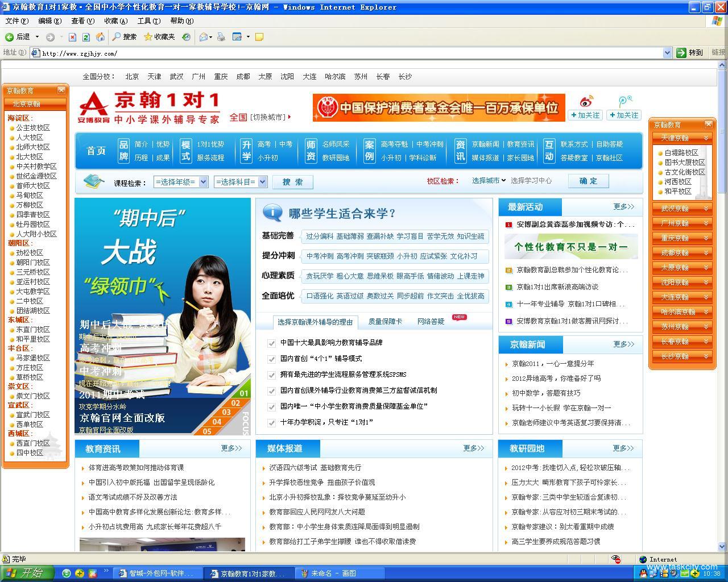
Task: Open the 工具(T) menu
Action: point(148,21)
